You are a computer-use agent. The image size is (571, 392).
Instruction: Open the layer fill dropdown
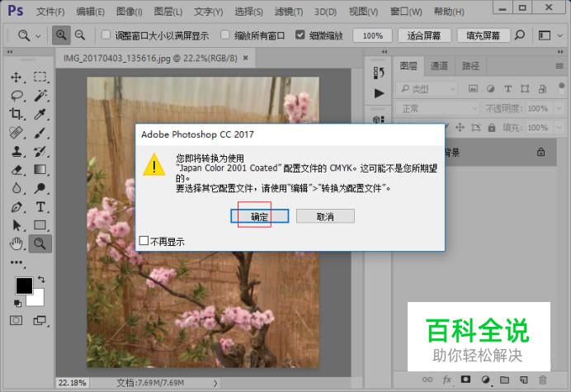point(559,128)
